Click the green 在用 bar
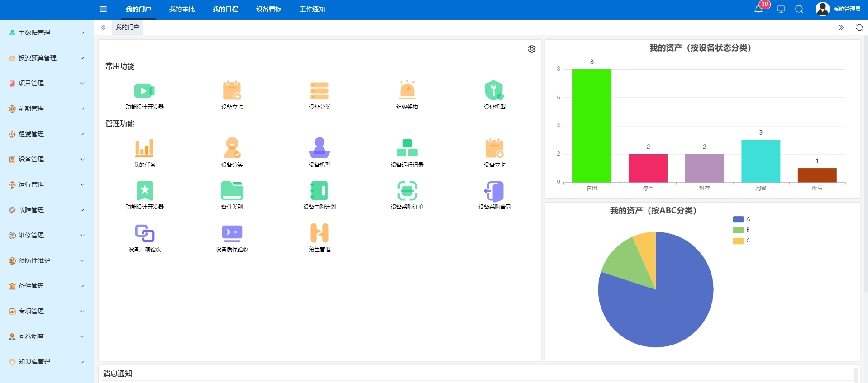This screenshot has height=383, width=868. pos(591,126)
